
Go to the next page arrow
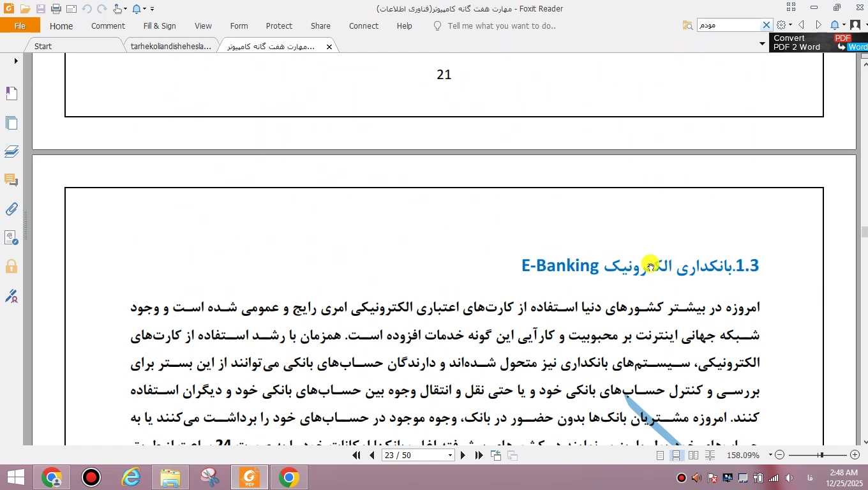463,455
